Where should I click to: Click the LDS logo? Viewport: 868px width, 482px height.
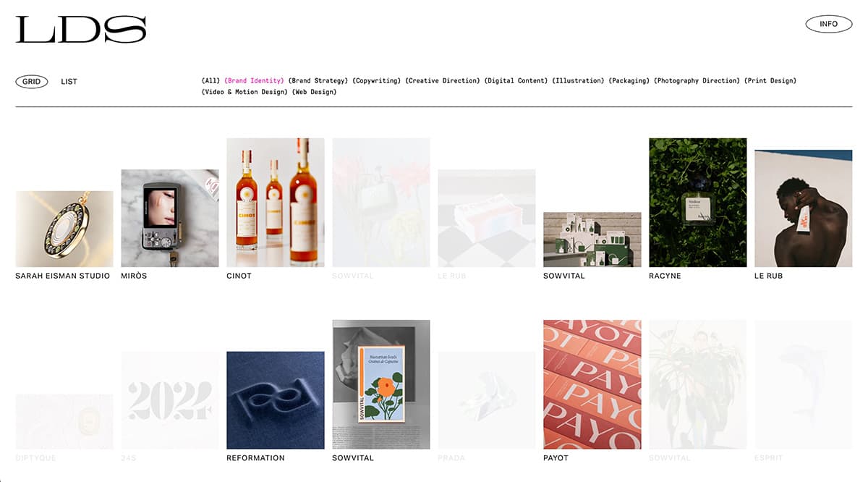click(x=80, y=30)
